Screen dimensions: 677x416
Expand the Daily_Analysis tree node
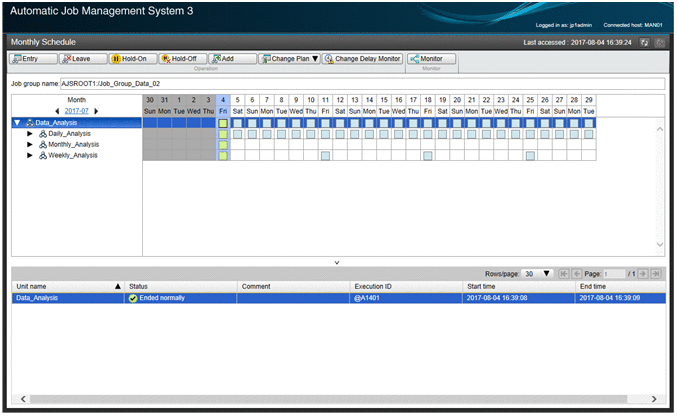(30, 134)
